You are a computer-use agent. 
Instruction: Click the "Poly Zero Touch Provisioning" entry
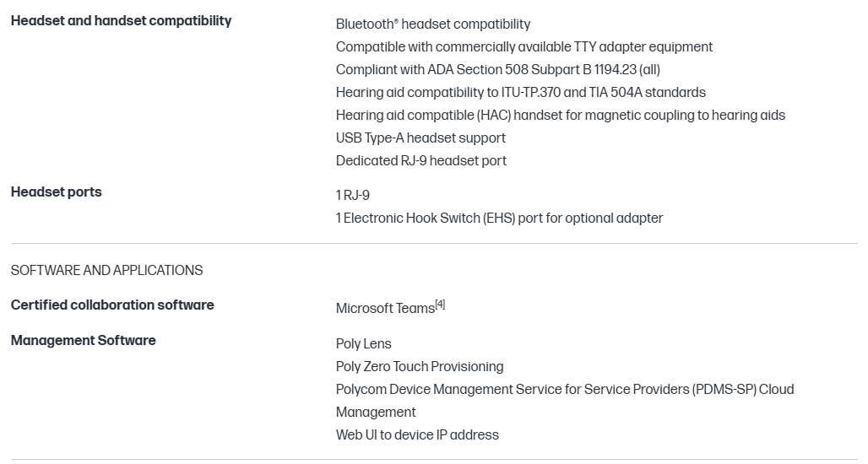click(x=419, y=367)
